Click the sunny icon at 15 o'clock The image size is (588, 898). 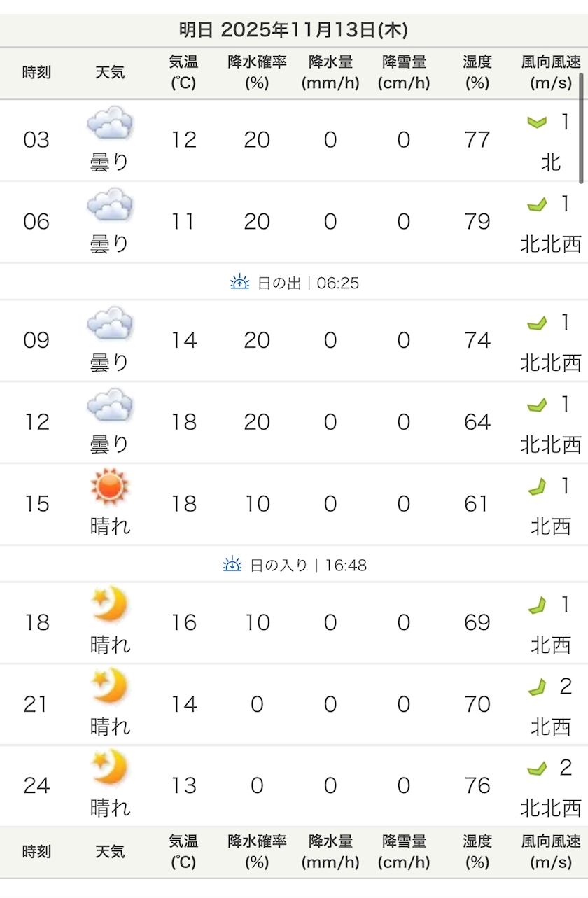[x=110, y=487]
